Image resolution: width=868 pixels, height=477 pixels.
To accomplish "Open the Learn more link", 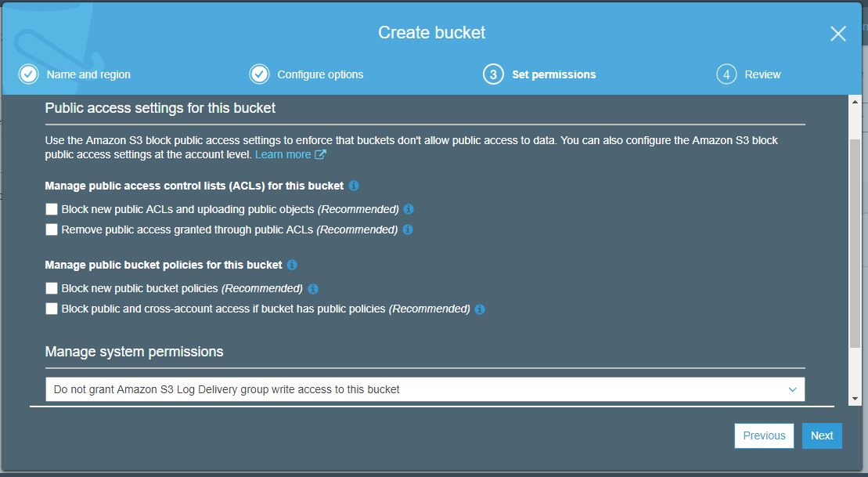I will (283, 154).
